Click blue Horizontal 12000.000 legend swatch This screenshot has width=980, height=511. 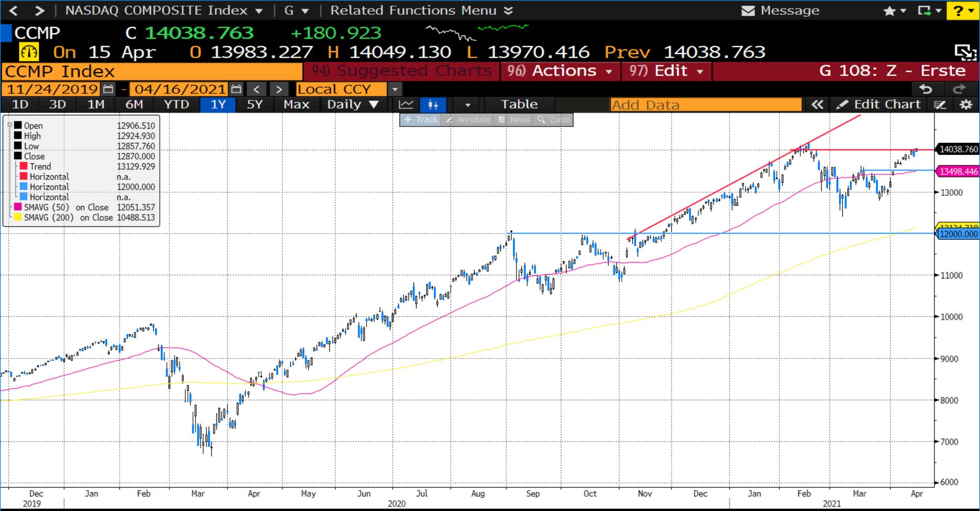pyautogui.click(x=23, y=187)
